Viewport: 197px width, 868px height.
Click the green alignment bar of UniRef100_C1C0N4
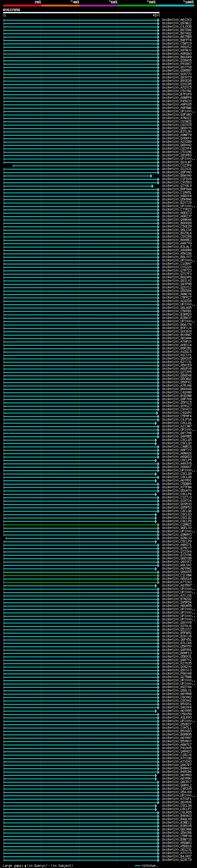[81, 575]
